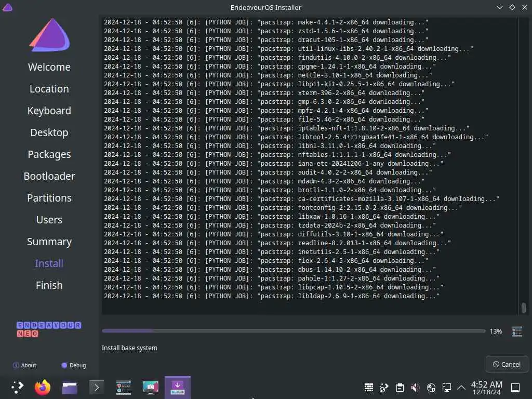Click log line for xterm-396-2
The image size is (532, 399).
(x=264, y=92)
